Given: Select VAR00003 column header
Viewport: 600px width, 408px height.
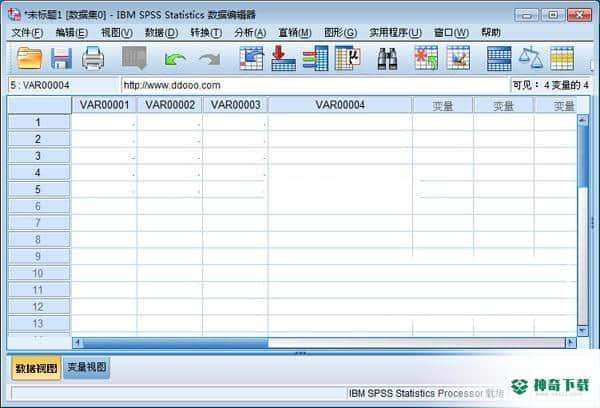Looking at the screenshot, I should pos(235,105).
